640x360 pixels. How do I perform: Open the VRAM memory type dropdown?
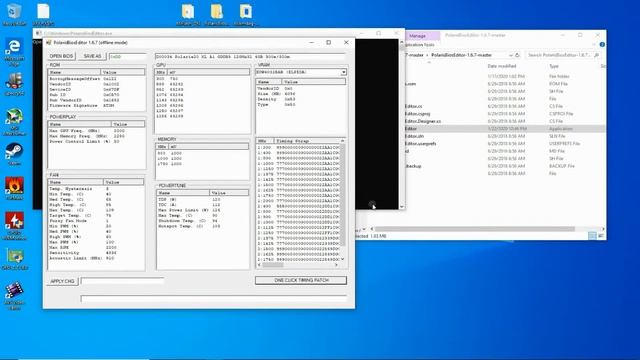point(343,72)
